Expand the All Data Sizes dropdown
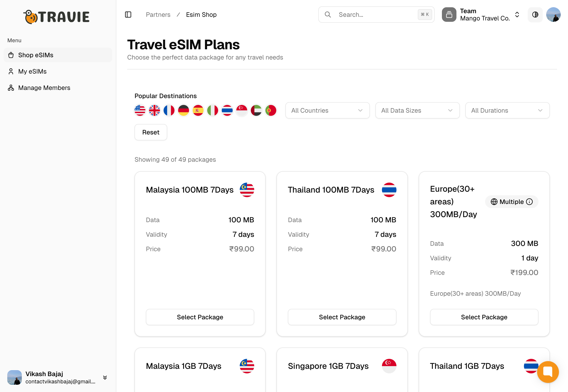Image resolution: width=568 pixels, height=392 pixels. pyautogui.click(x=417, y=111)
